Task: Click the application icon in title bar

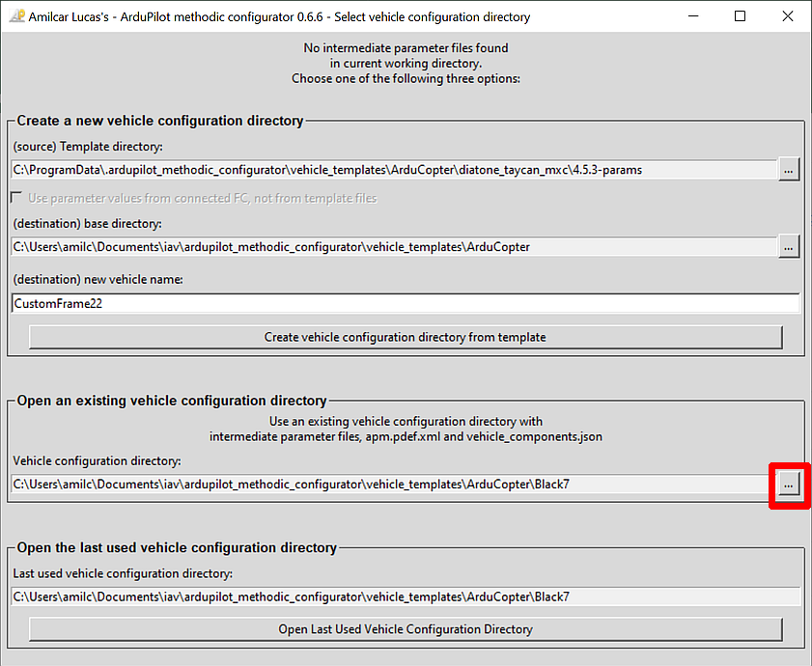Action: [16, 16]
